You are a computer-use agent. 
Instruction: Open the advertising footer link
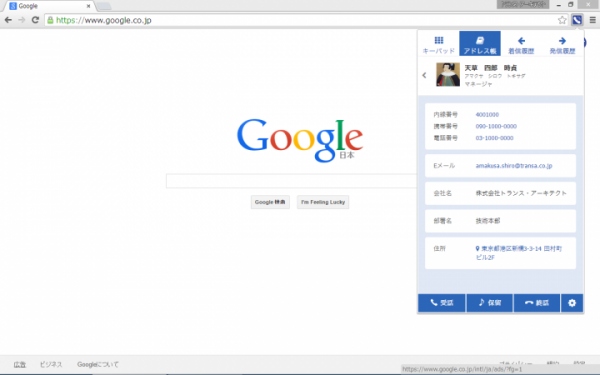(x=20, y=364)
